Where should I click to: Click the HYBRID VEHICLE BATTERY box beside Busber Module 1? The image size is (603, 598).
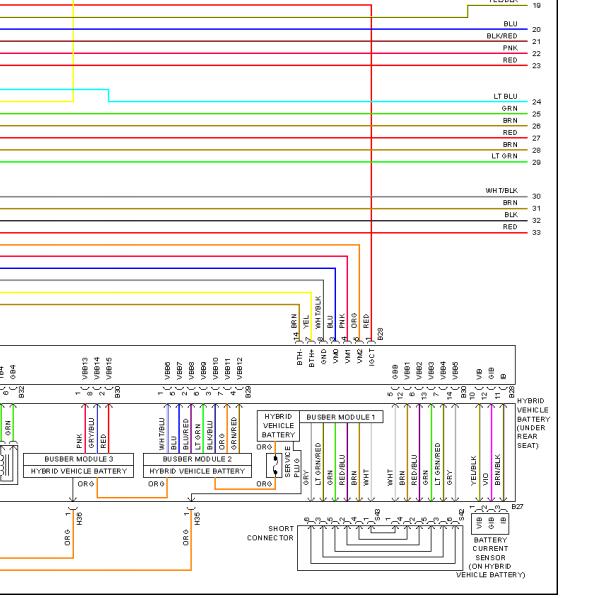pos(278,426)
